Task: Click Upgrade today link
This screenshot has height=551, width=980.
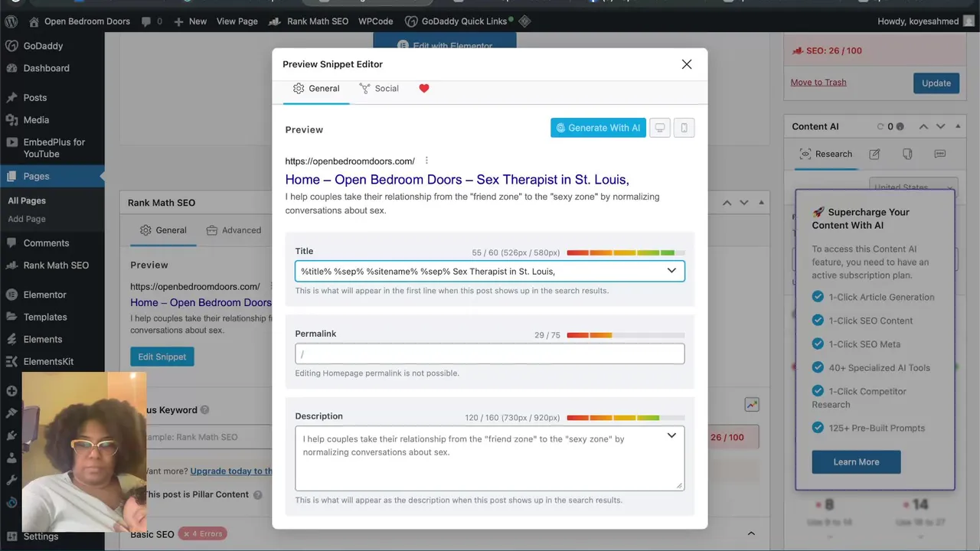Action: (231, 471)
